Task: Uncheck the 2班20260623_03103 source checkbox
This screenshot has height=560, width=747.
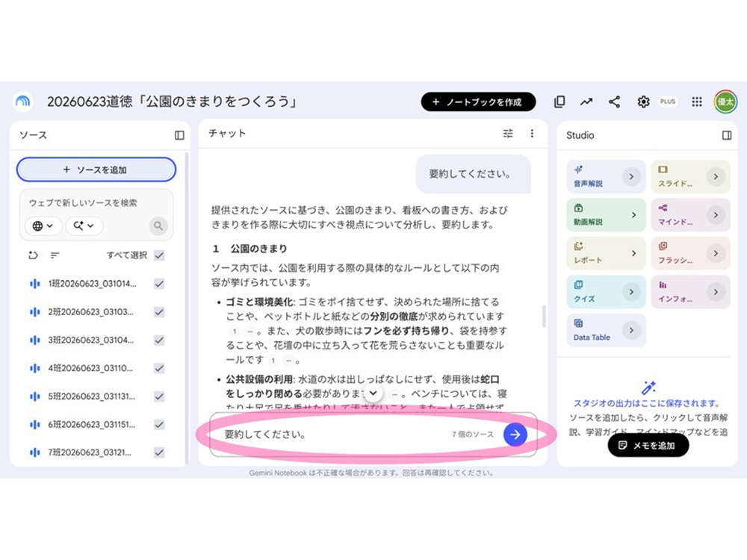Action: 160,312
